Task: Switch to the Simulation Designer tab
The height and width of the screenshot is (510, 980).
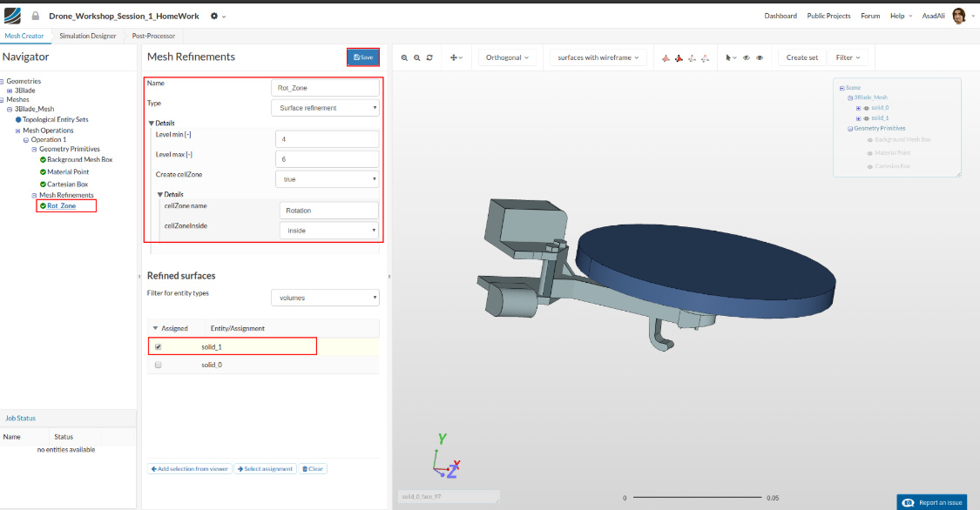Action: tap(87, 36)
